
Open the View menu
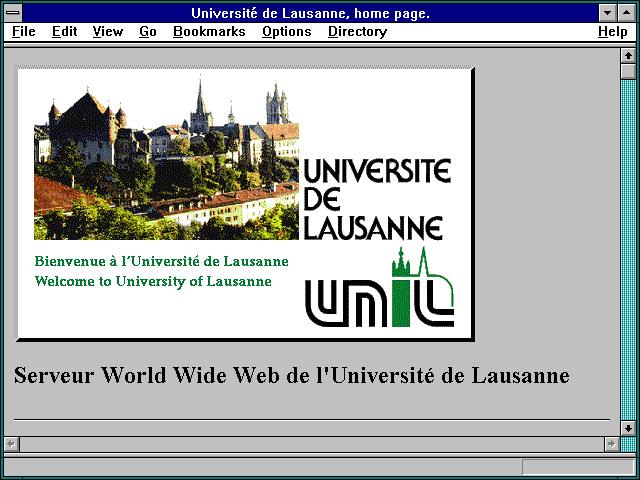tap(107, 31)
